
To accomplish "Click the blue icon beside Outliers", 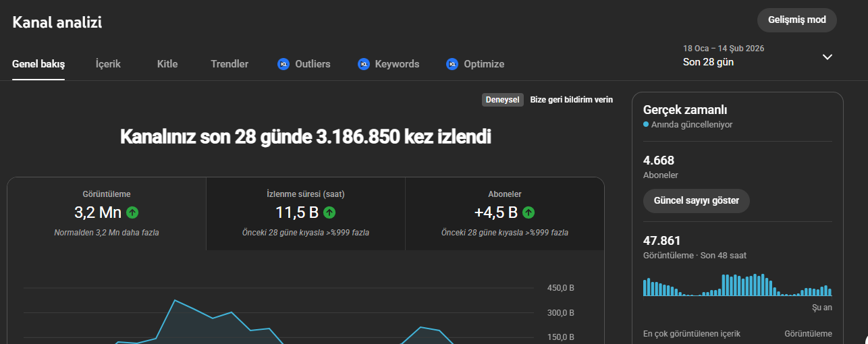I will (x=283, y=64).
